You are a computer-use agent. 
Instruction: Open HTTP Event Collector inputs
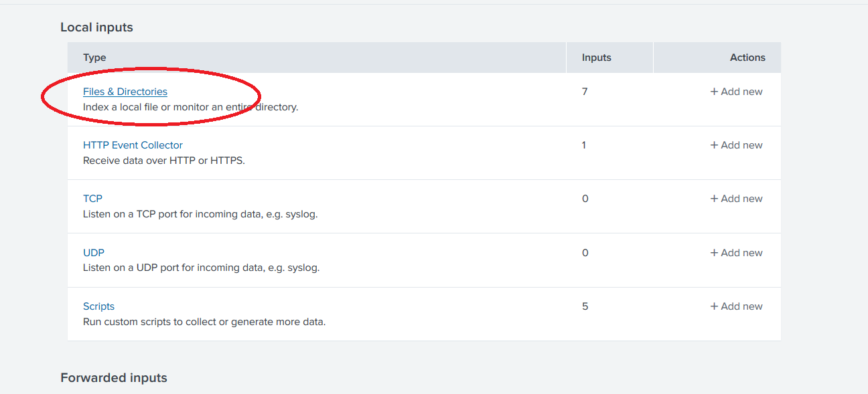pos(133,145)
